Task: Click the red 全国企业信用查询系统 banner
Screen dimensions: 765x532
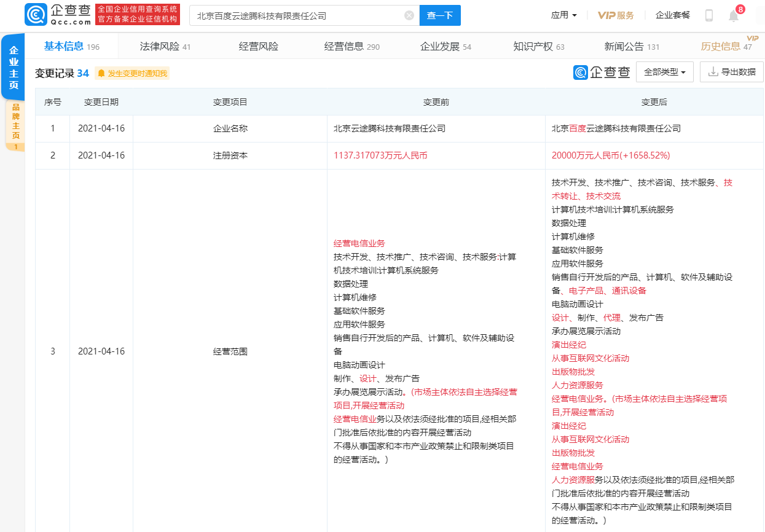Action: 138,15
